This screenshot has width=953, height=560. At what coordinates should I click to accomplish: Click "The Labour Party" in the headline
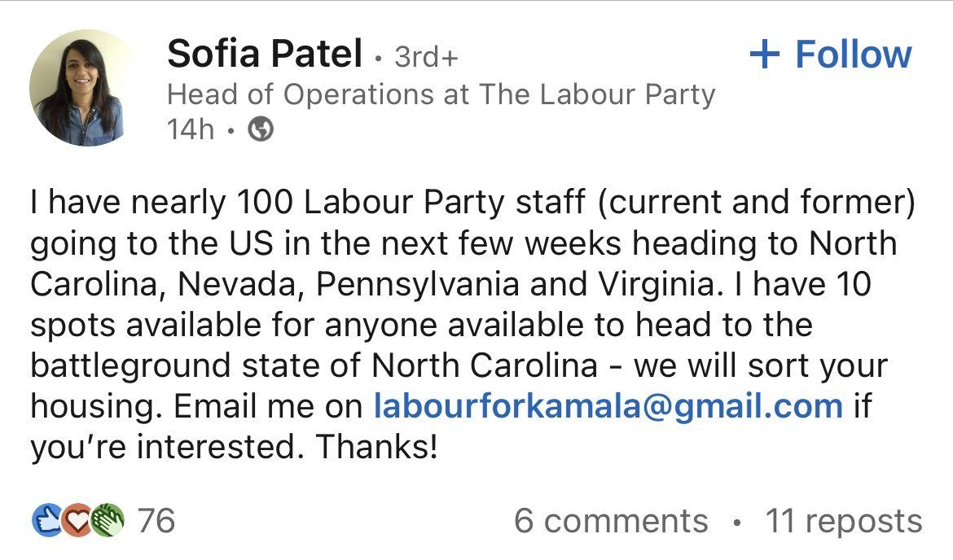[595, 95]
